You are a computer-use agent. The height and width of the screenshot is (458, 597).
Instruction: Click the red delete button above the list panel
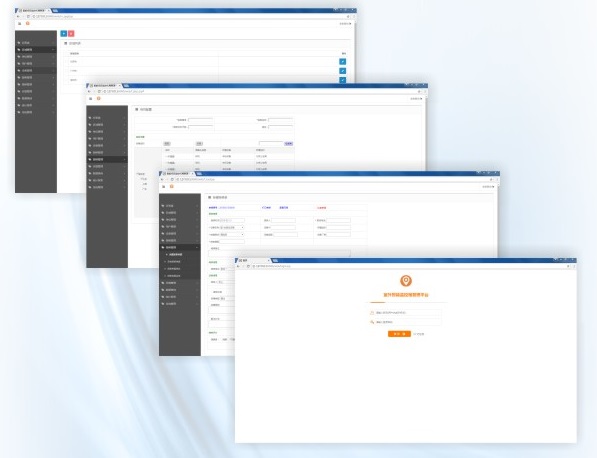pos(71,34)
